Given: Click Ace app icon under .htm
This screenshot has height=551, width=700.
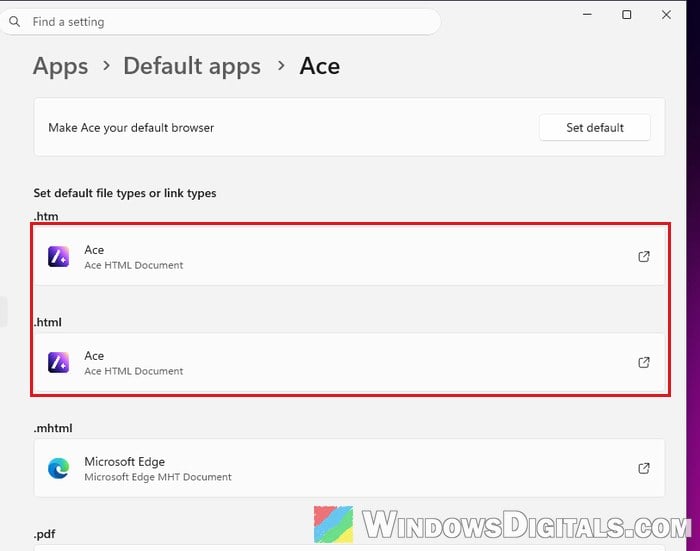Looking at the screenshot, I should tap(58, 257).
